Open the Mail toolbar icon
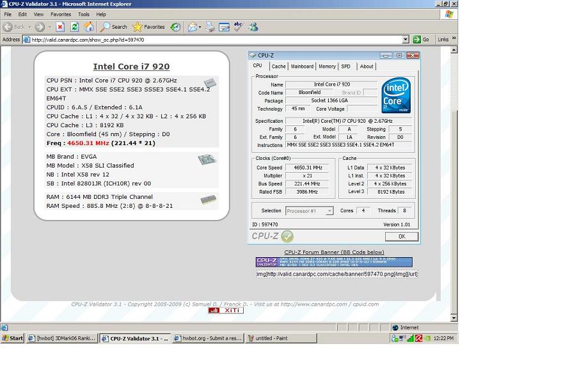 click(194, 27)
